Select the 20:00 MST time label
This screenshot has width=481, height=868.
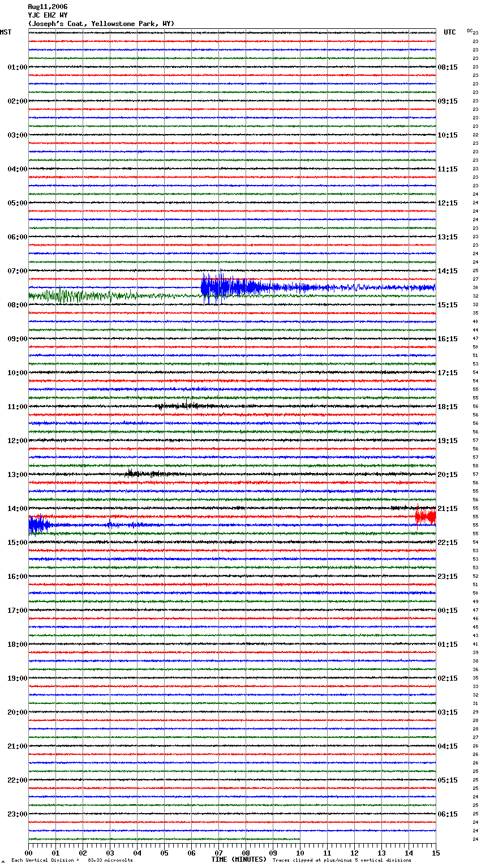pyautogui.click(x=17, y=712)
